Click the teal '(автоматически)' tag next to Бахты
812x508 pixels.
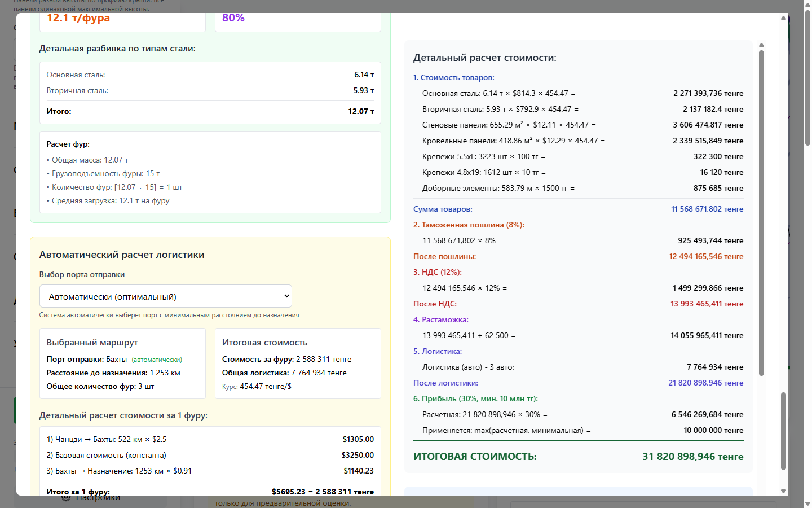pyautogui.click(x=157, y=360)
